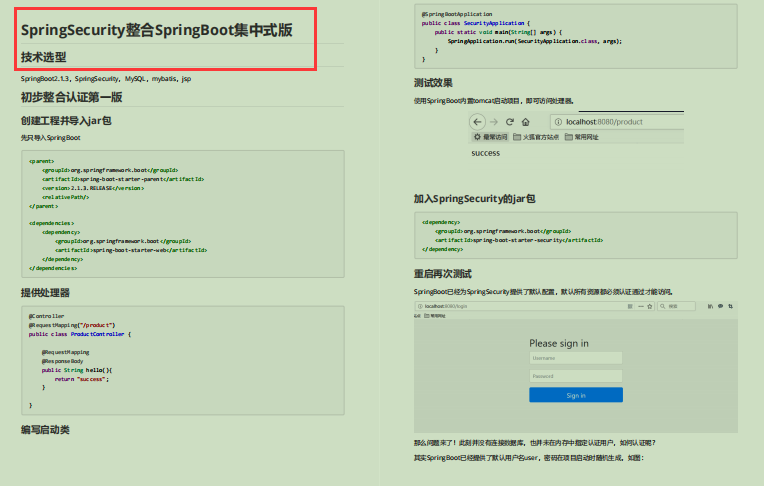Click the localhost:8080/login address bar

(x=534, y=306)
